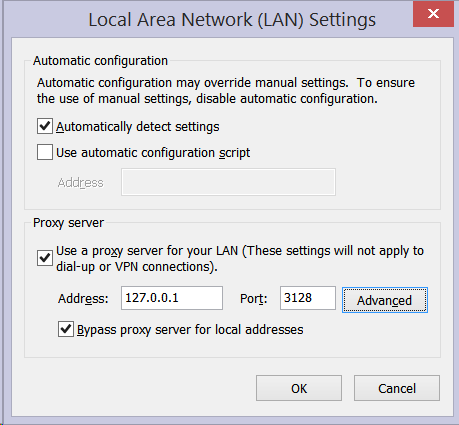Click the disabled Address label under script option

point(80,183)
